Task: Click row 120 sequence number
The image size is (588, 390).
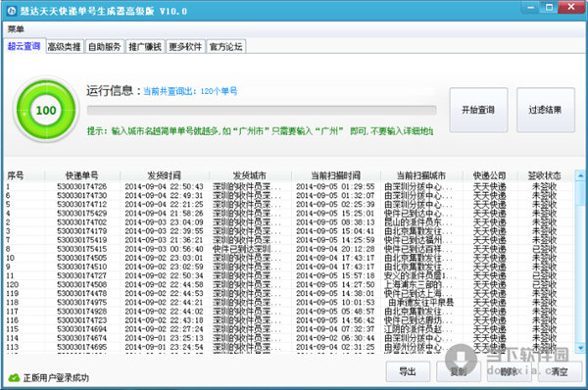Action: coord(13,284)
